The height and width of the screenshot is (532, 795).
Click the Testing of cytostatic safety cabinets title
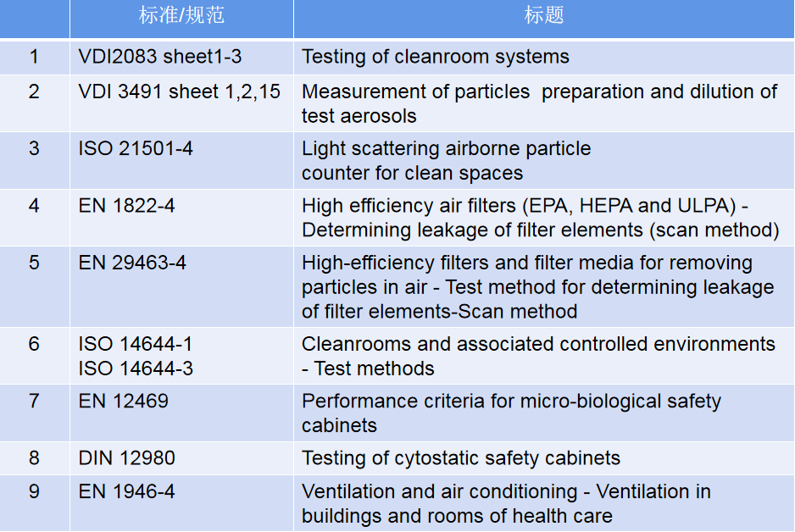point(461,458)
